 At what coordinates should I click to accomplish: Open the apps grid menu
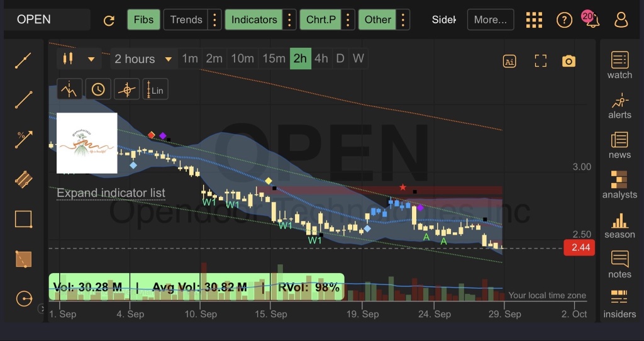[x=534, y=20]
